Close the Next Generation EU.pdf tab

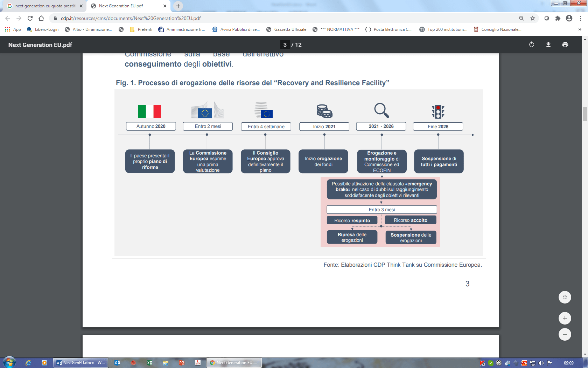tap(165, 6)
